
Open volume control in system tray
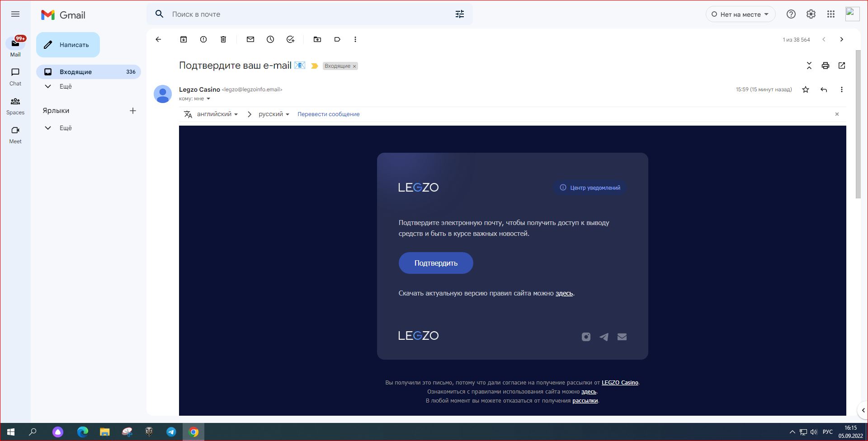pos(814,432)
